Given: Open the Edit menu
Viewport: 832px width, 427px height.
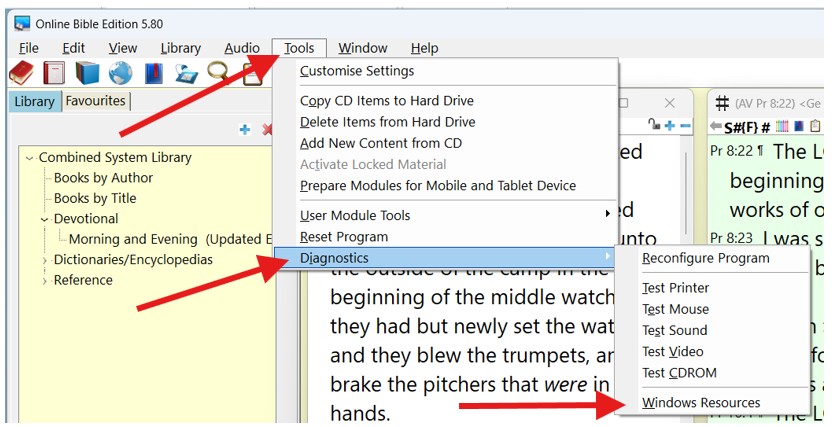Looking at the screenshot, I should pyautogui.click(x=73, y=48).
